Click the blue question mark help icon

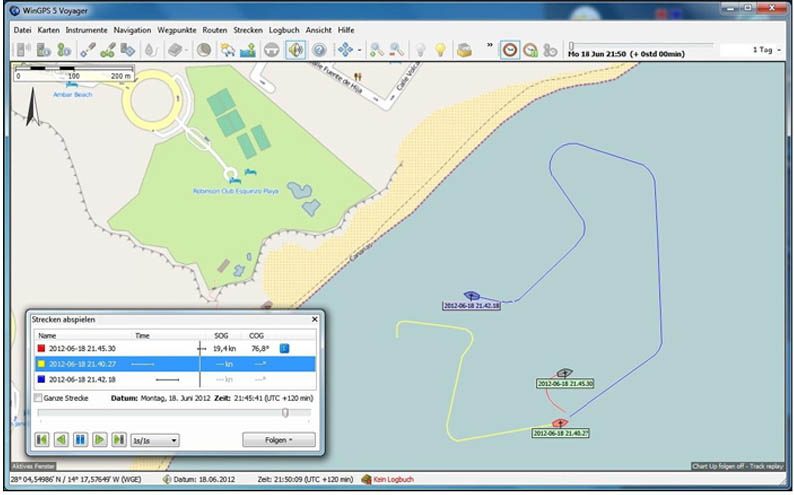tap(320, 49)
